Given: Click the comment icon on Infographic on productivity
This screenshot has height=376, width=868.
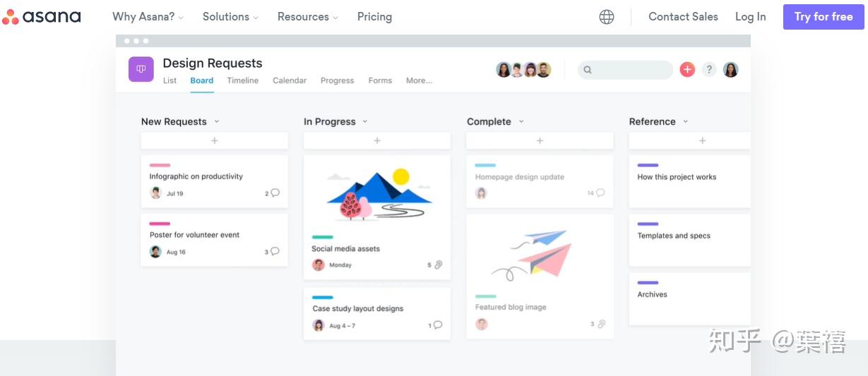Looking at the screenshot, I should click(x=275, y=193).
